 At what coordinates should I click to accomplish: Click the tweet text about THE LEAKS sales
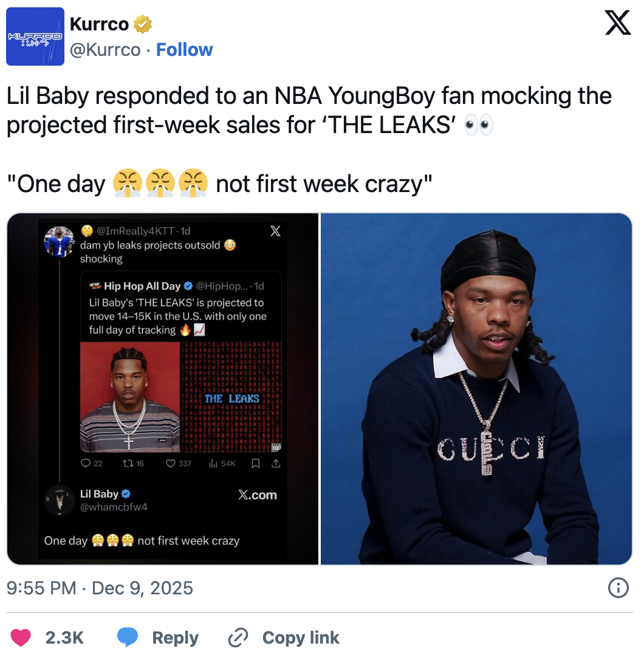pyautogui.click(x=309, y=110)
